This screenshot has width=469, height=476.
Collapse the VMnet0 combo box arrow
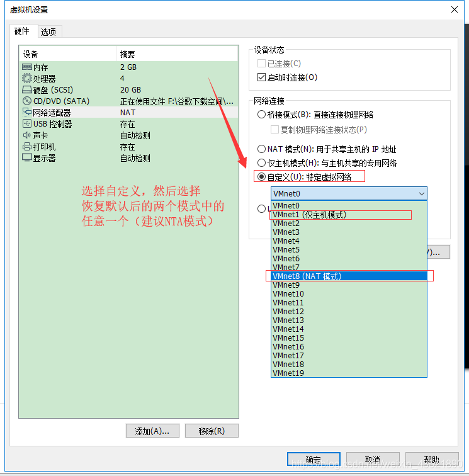(x=421, y=194)
